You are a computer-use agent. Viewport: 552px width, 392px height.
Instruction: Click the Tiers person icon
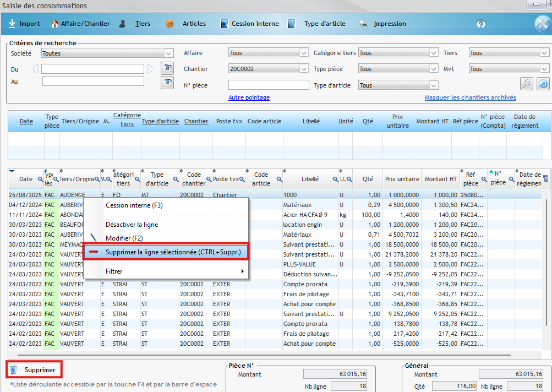point(123,24)
